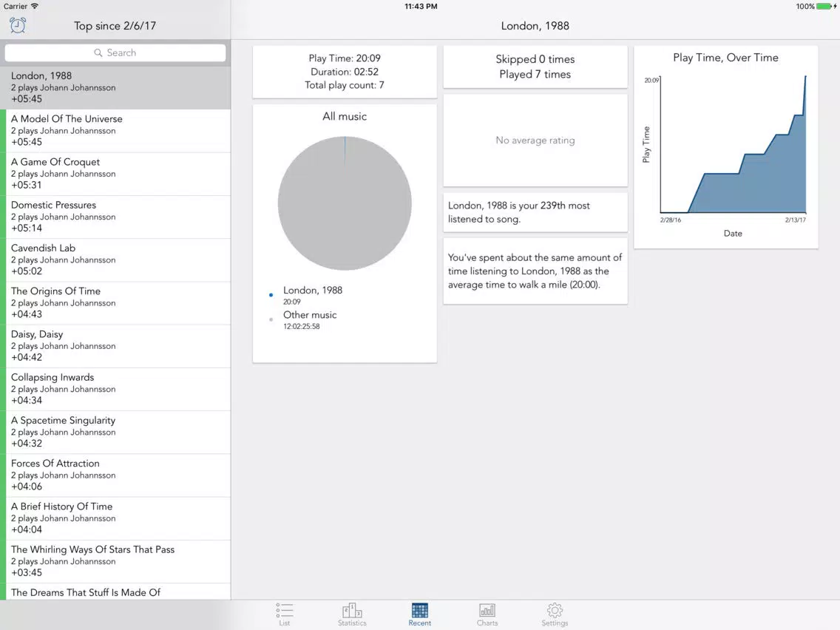840x630 pixels.
Task: Click the Other music legend entry
Action: pyautogui.click(x=303, y=320)
